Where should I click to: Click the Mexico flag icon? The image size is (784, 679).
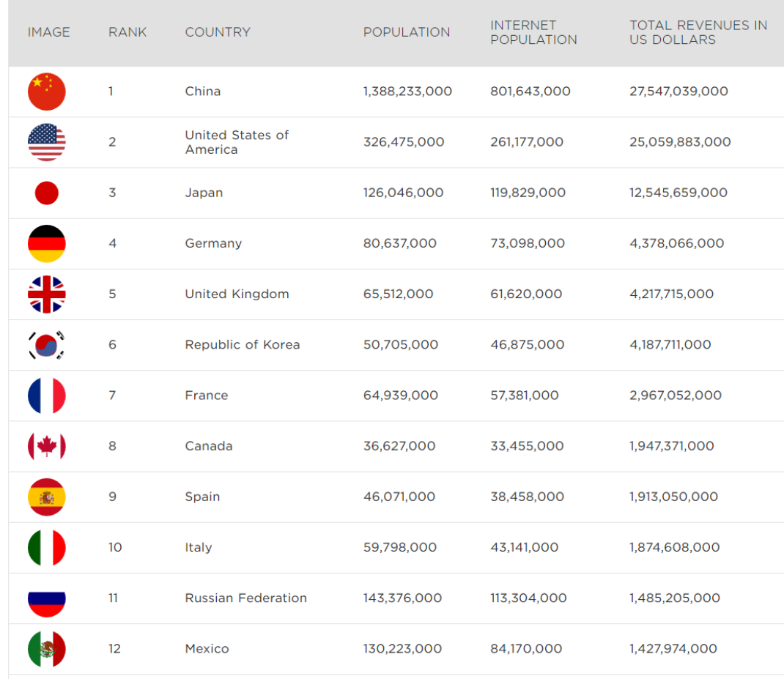tap(47, 648)
